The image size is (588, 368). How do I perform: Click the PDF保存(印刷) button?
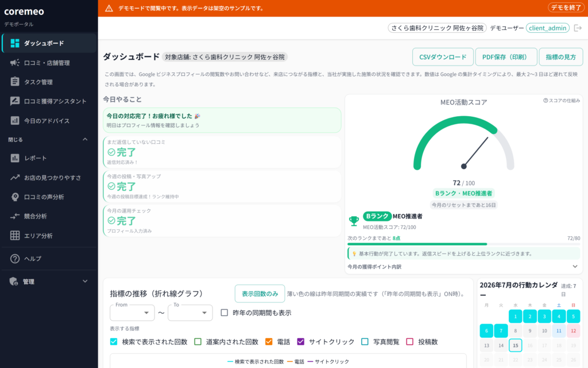coord(506,57)
